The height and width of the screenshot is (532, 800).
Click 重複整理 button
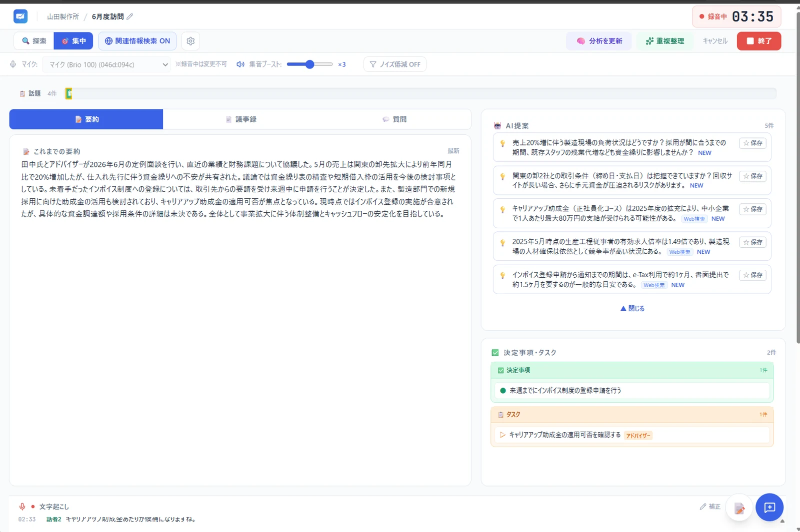point(664,41)
